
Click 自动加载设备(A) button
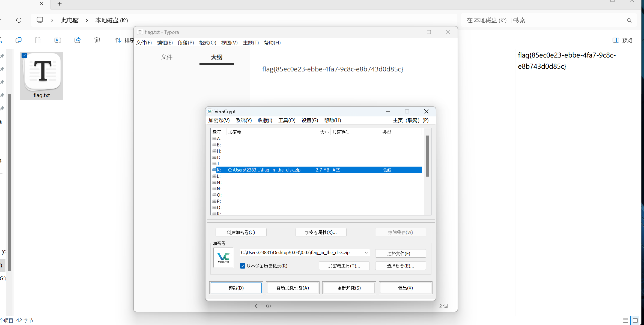pyautogui.click(x=293, y=288)
